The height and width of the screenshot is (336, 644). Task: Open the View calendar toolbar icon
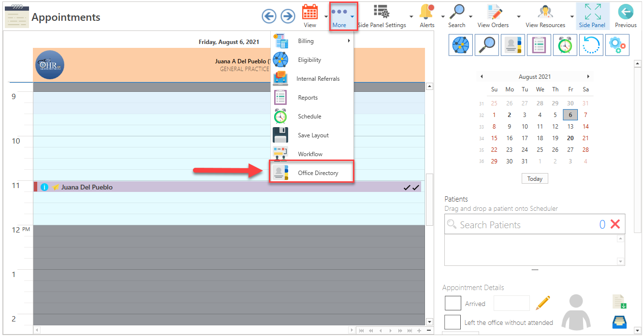click(310, 16)
